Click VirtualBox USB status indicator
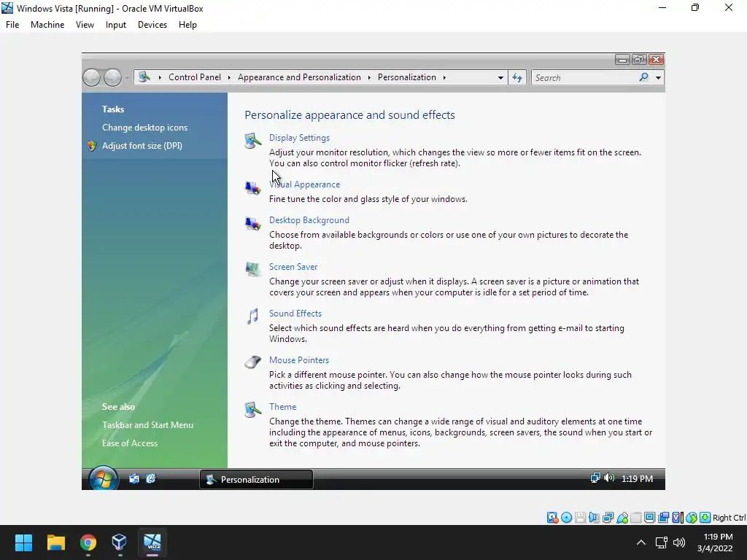 click(x=622, y=518)
